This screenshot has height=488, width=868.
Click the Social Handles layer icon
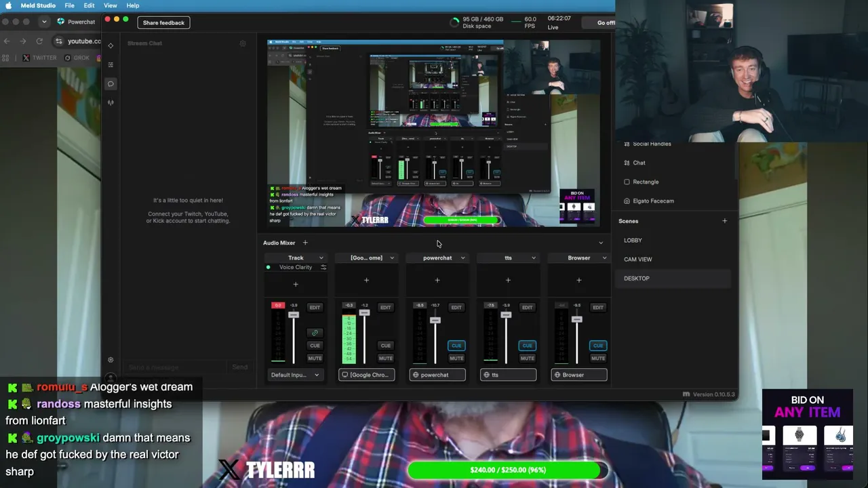(x=627, y=144)
